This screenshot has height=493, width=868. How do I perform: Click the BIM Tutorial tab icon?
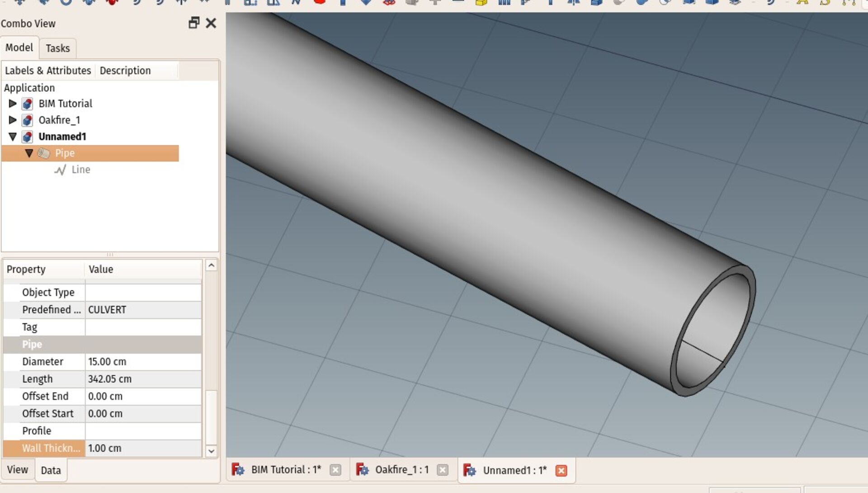tap(239, 470)
